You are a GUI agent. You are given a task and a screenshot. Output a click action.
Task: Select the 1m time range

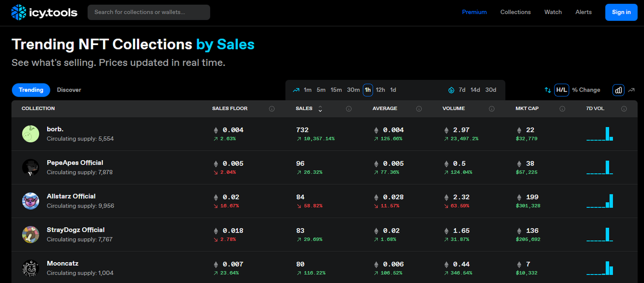point(308,90)
